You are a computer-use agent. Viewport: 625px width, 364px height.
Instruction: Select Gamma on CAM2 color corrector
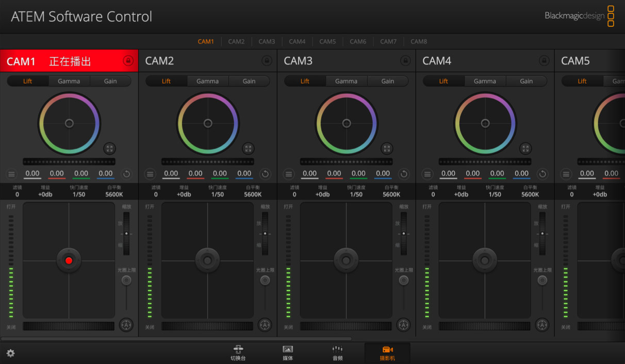tap(207, 81)
